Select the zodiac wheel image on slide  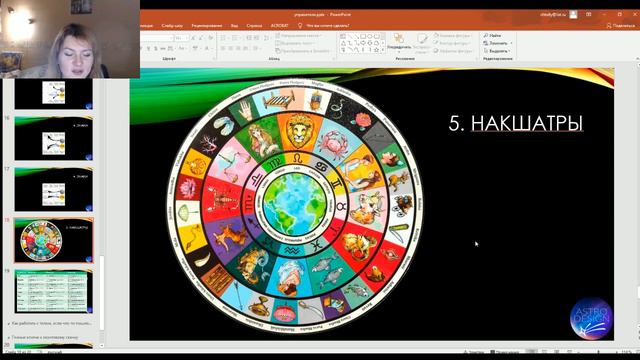coord(295,206)
